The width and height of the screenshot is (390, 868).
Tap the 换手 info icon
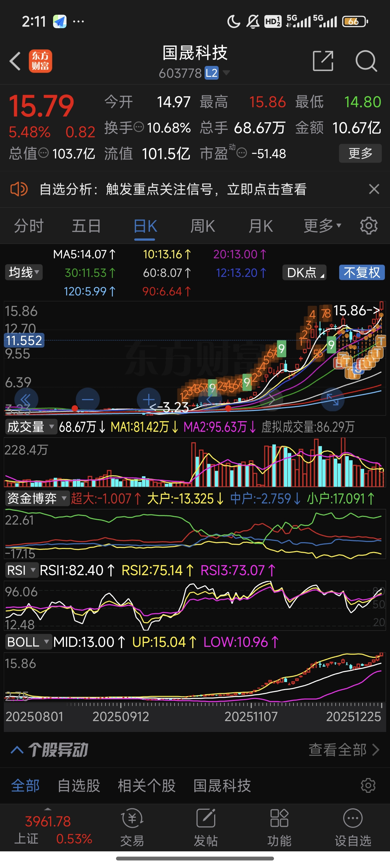139,127
